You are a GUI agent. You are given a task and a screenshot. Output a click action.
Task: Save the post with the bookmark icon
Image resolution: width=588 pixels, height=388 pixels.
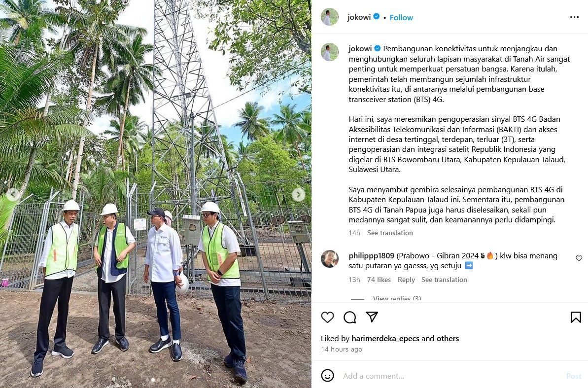(x=576, y=317)
